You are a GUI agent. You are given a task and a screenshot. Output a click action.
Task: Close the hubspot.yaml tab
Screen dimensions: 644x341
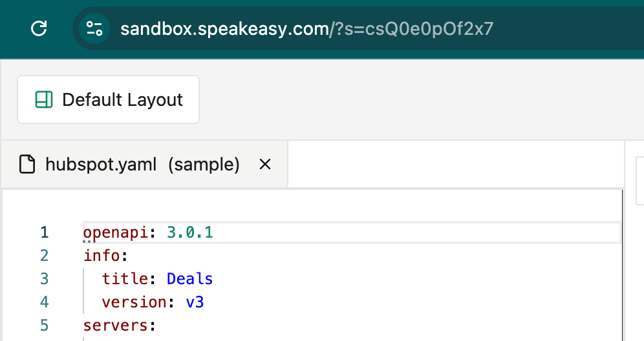264,165
